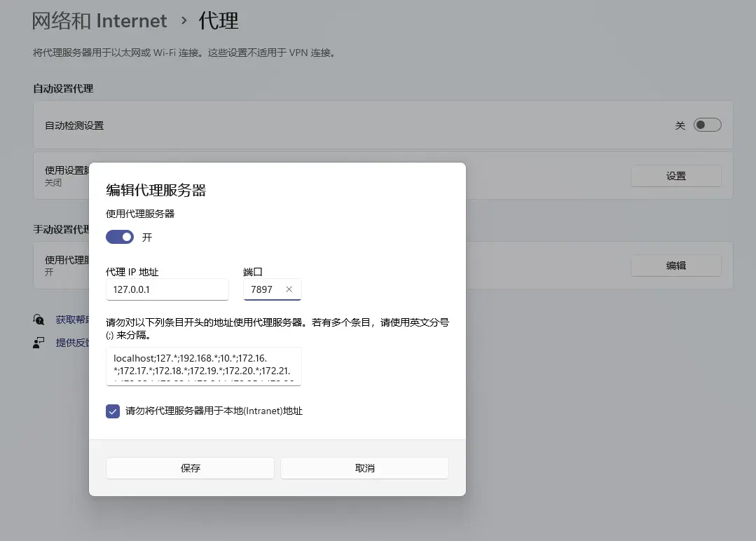The height and width of the screenshot is (541, 756).
Task: Click the 代理 page title in breadcrumb
Action: tap(219, 21)
